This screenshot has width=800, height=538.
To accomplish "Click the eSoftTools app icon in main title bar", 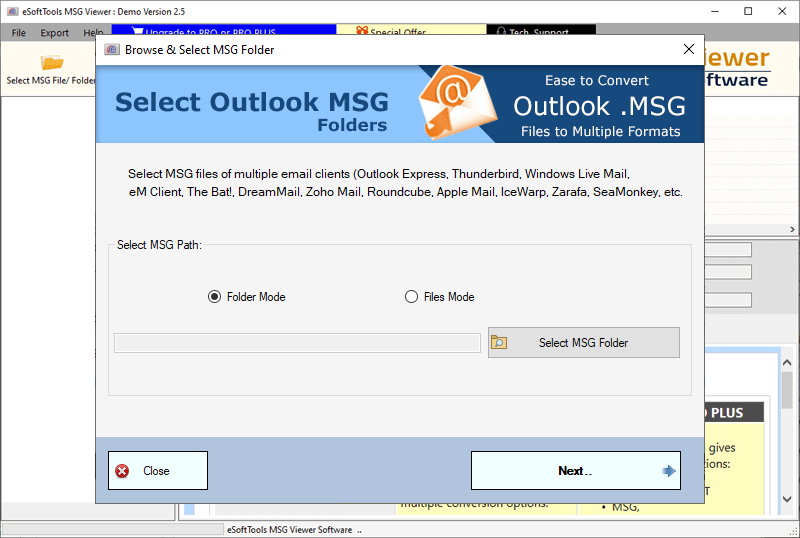I will coord(13,11).
